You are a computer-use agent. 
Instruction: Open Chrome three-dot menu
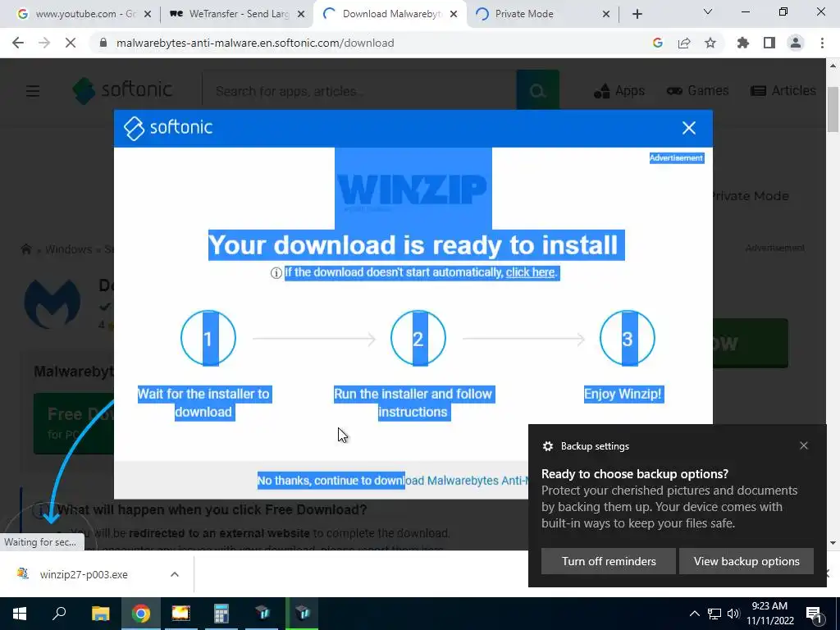[822, 43]
